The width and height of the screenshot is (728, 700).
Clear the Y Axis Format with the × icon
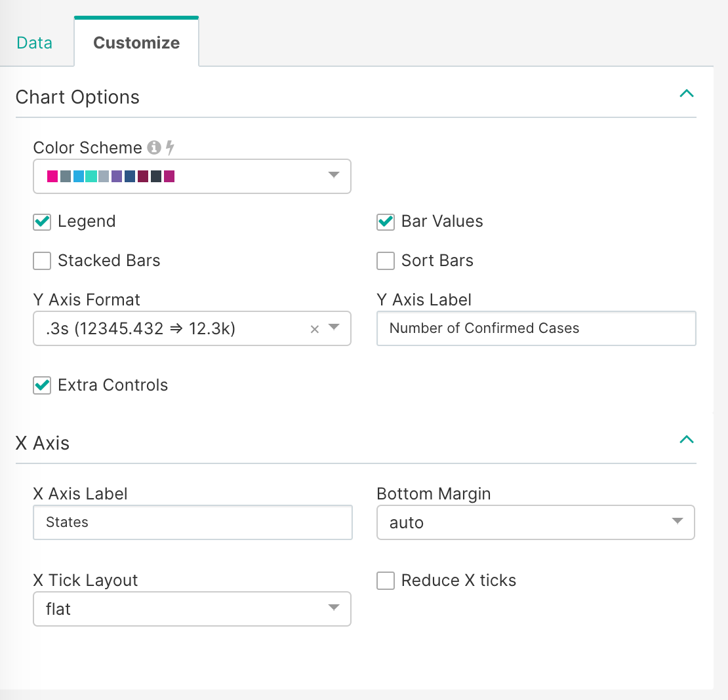314,328
